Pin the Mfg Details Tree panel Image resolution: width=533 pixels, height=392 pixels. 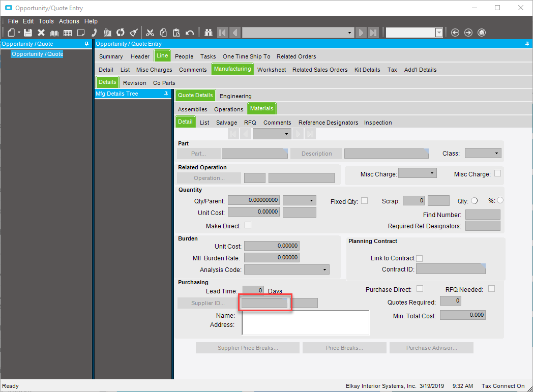click(166, 94)
